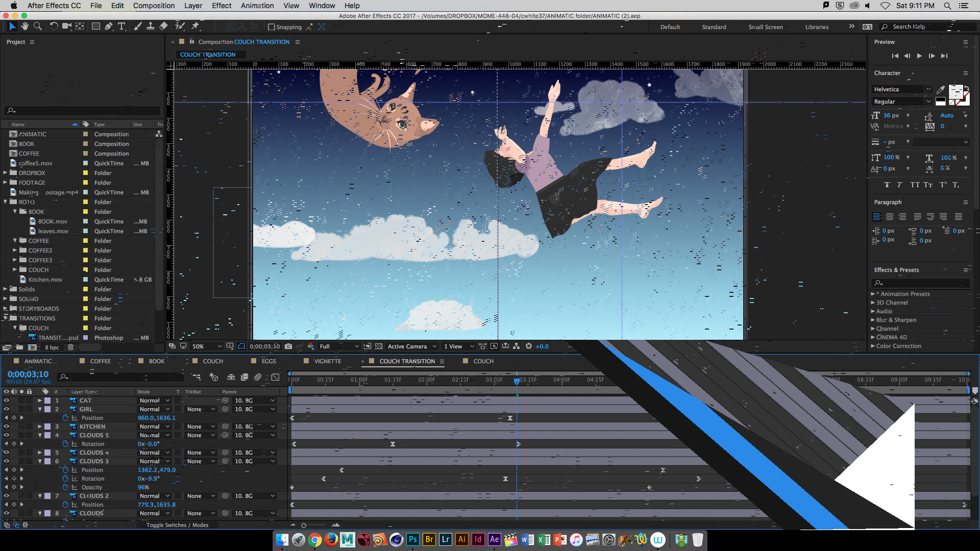Select the Pen tool

point(109,27)
